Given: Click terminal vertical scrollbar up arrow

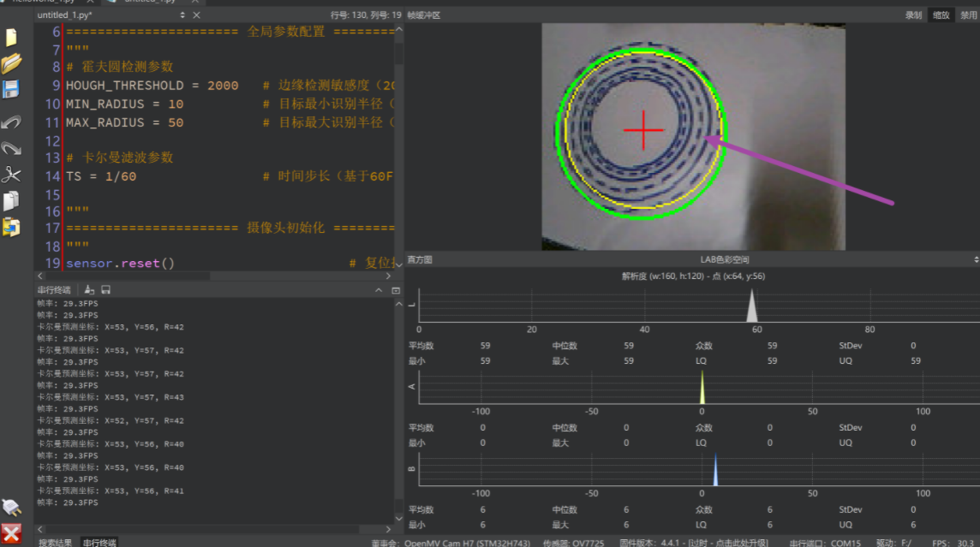Looking at the screenshot, I should point(398,304).
